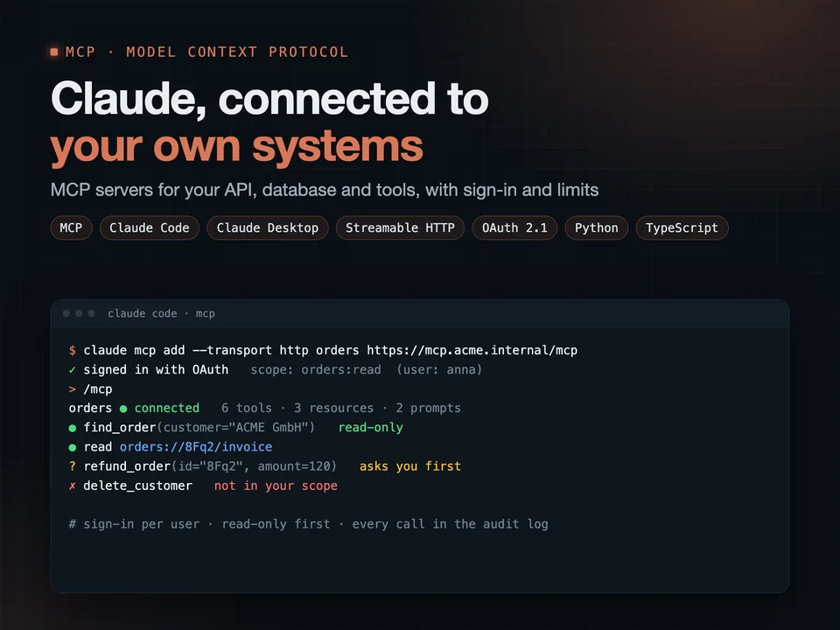
Task: Click the comment line about audit log
Action: 309,524
